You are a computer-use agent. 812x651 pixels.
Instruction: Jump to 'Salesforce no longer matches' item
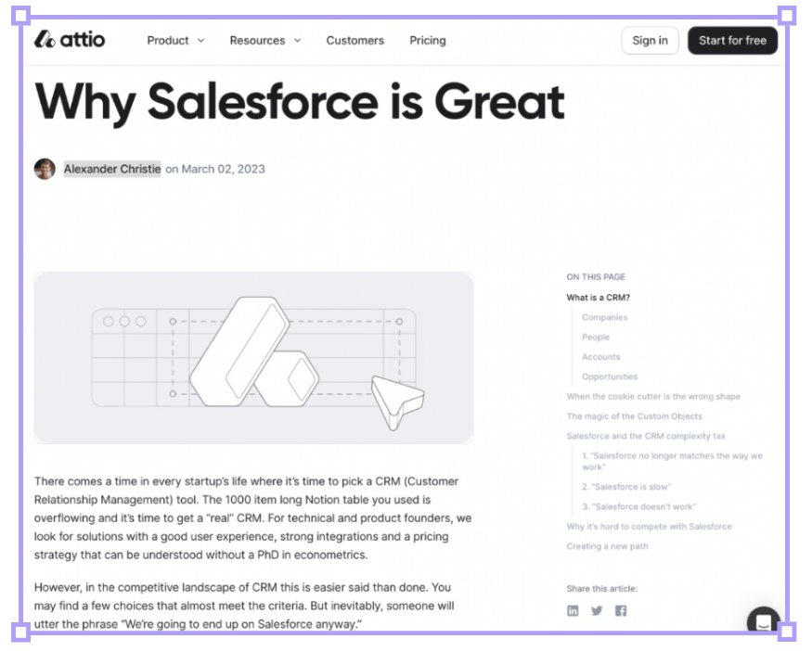pyautogui.click(x=672, y=461)
